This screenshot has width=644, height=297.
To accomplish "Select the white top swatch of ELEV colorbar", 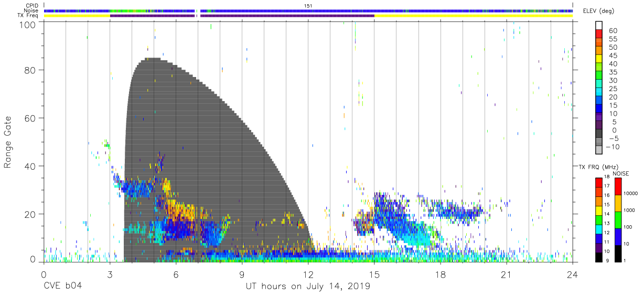I will coord(599,26).
